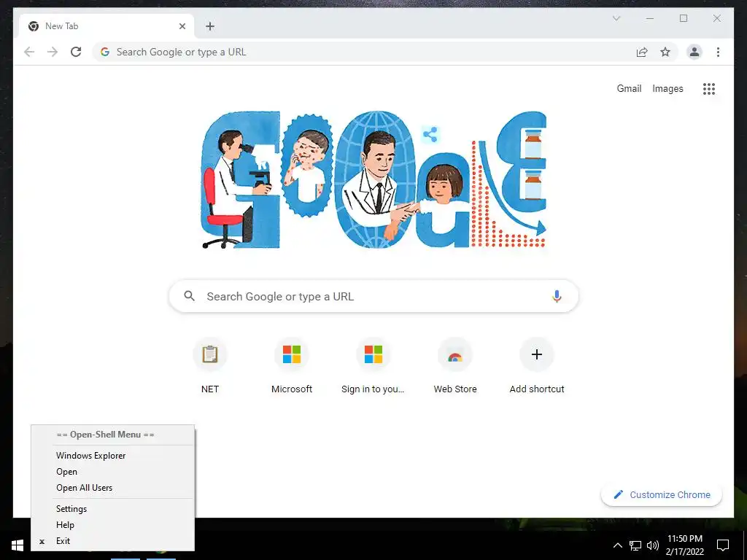Image resolution: width=747 pixels, height=560 pixels.
Task: Open a new tab with plus button
Action: (210, 26)
